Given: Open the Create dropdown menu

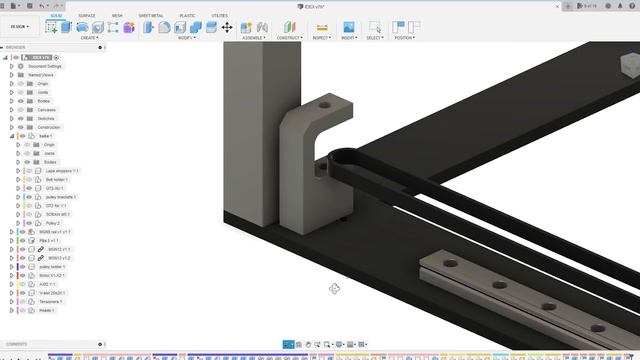Looking at the screenshot, I should pyautogui.click(x=89, y=38).
